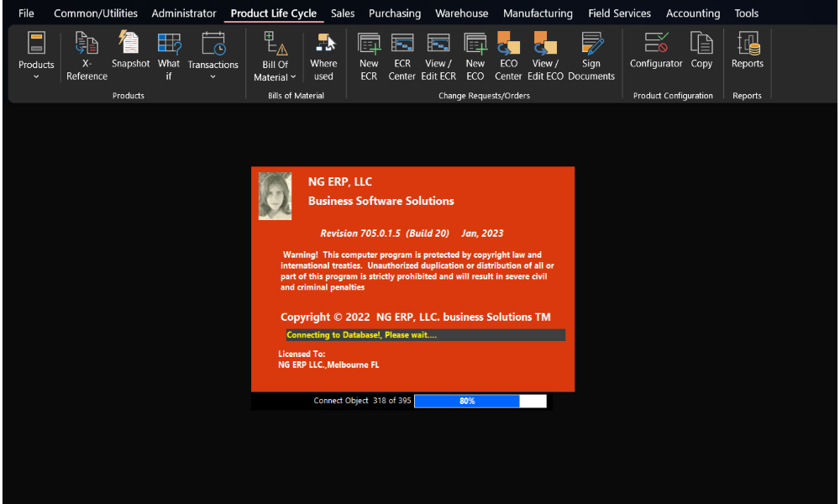840x504 pixels.
Task: Click the Snapshot icon
Action: (130, 50)
